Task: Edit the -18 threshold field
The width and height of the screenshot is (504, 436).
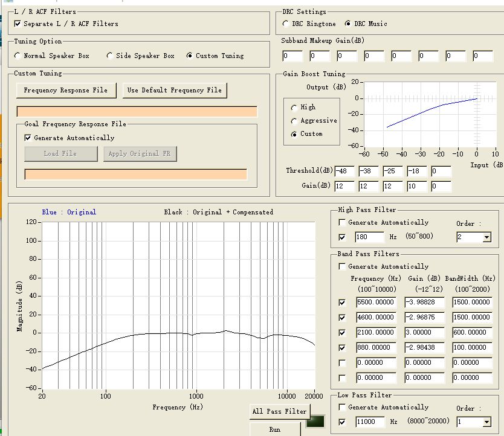Action: [x=417, y=171]
